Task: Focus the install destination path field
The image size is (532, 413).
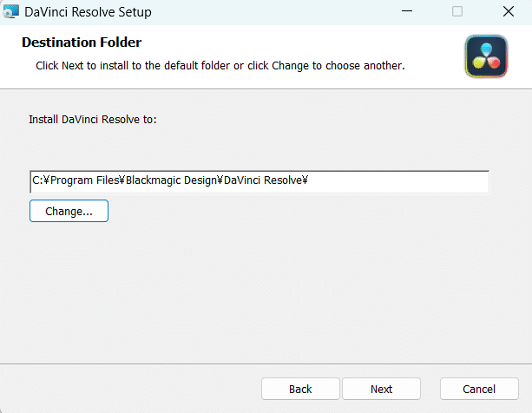Action: point(259,181)
